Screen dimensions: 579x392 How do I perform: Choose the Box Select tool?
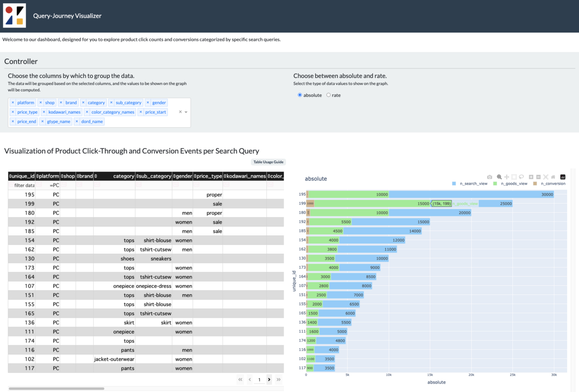514,177
